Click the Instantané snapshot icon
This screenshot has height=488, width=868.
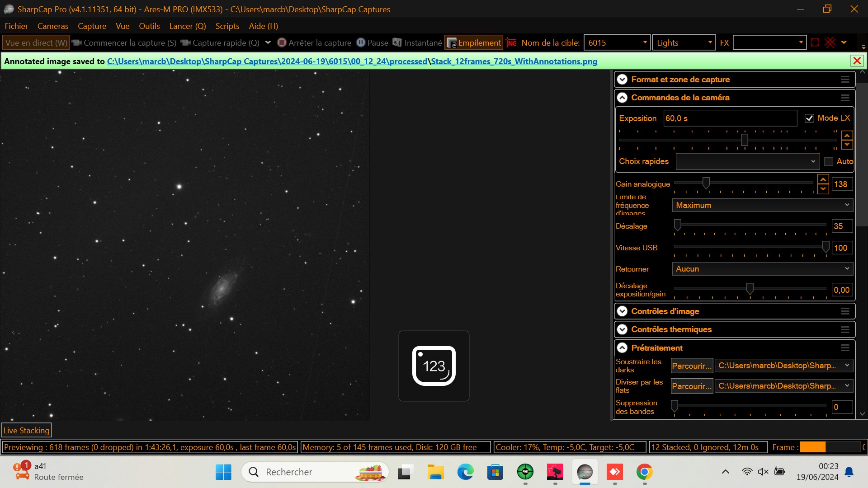[x=397, y=42]
